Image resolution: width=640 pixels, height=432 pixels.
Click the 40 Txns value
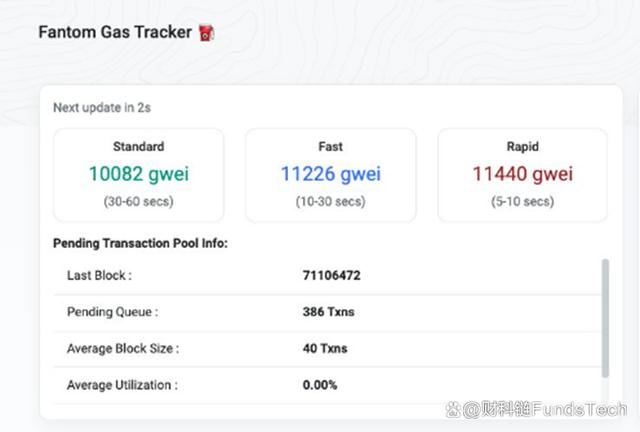[325, 349]
